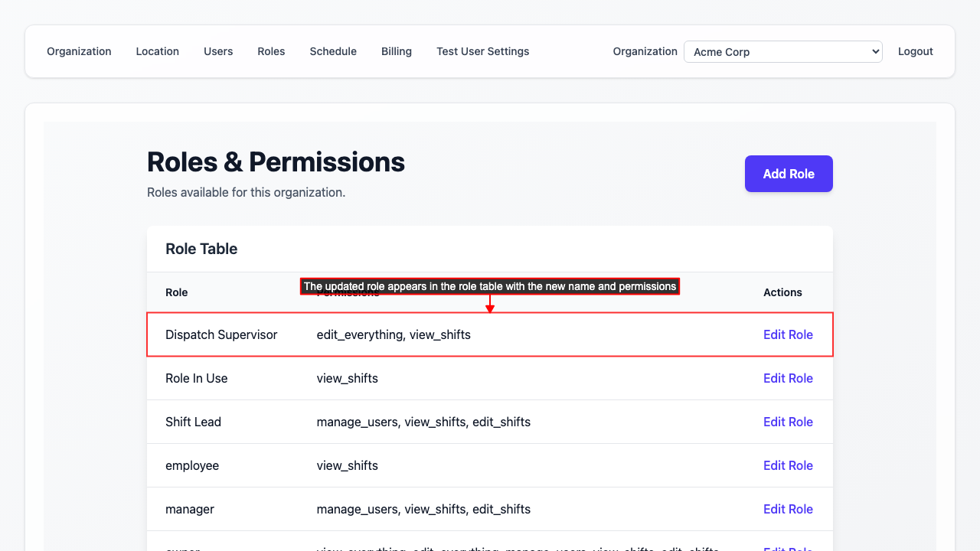Open the Billing section
This screenshot has height=551, width=980.
coord(397,51)
